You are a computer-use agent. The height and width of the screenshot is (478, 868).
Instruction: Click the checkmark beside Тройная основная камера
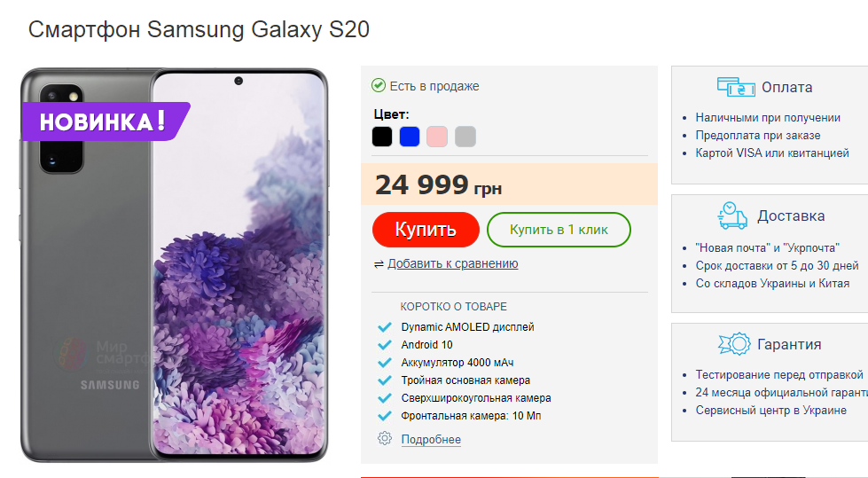[x=385, y=380]
